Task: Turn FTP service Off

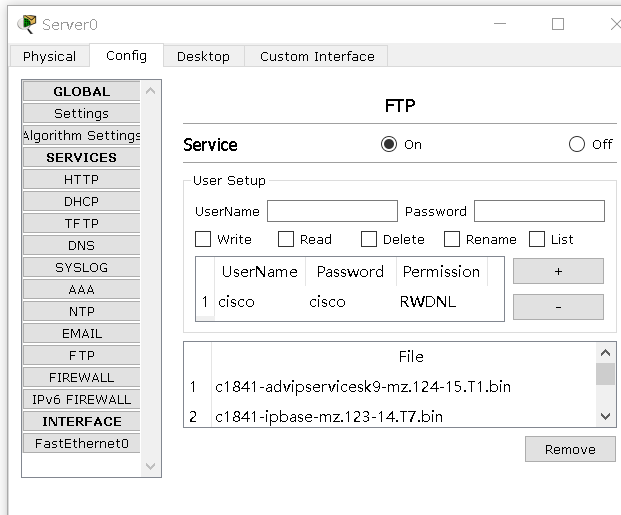Action: point(577,144)
